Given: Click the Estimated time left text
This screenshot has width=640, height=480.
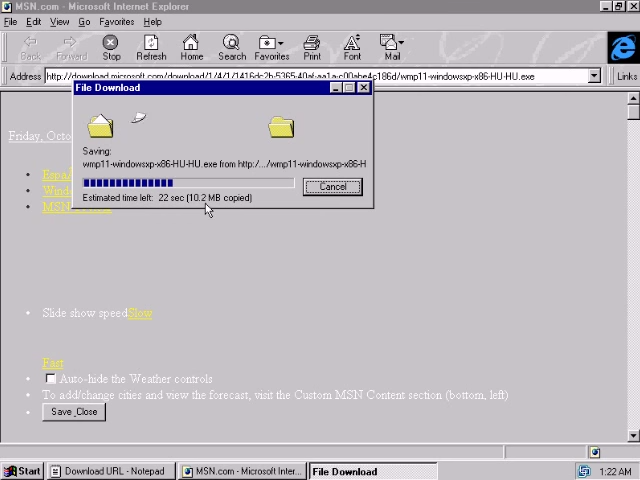Looking at the screenshot, I should (x=167, y=198).
